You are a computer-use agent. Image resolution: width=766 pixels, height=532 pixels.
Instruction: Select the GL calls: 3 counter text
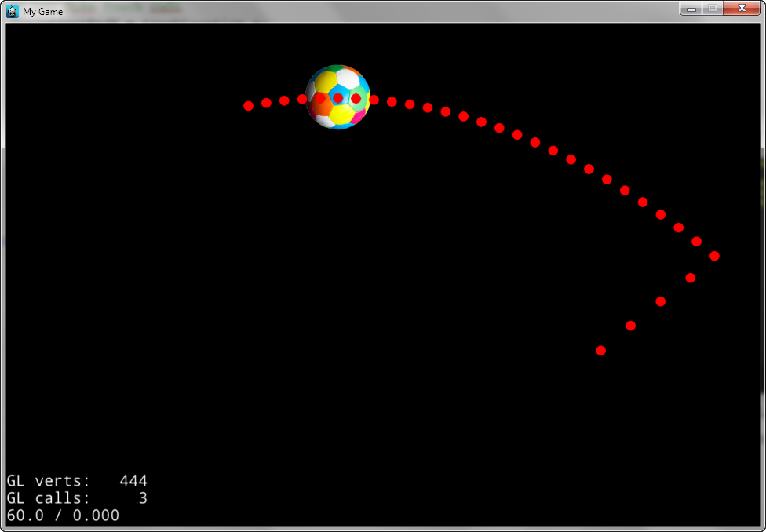[x=77, y=497]
